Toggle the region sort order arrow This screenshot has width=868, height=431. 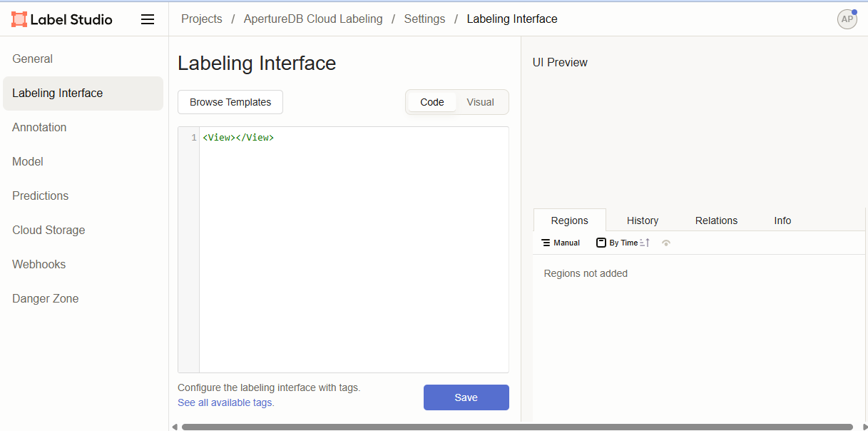pyautogui.click(x=645, y=243)
